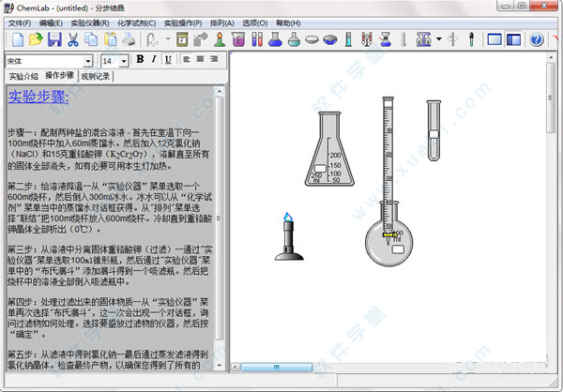The image size is (563, 392).
Task: Toggle underline text formatting
Action: coord(168,60)
